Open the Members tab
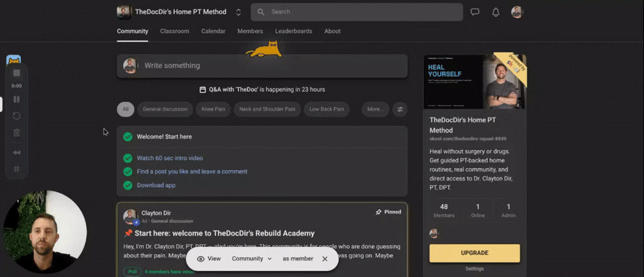644x277 pixels. (x=250, y=31)
